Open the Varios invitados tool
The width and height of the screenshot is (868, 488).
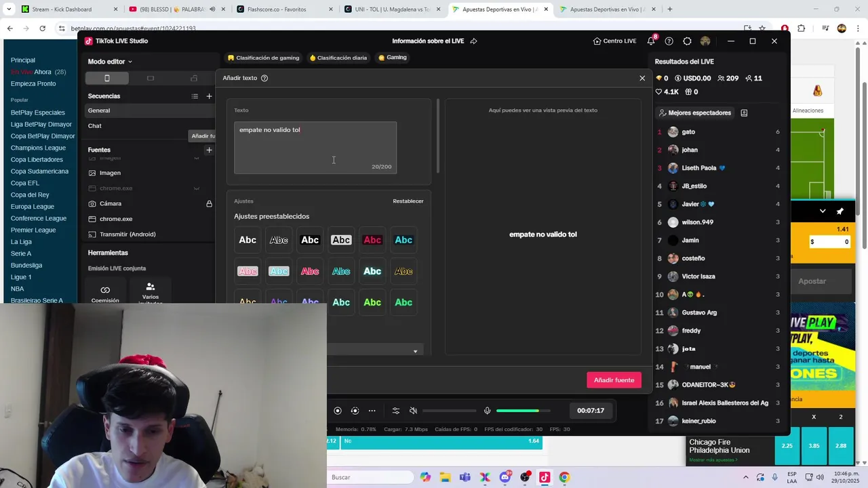pos(150,294)
